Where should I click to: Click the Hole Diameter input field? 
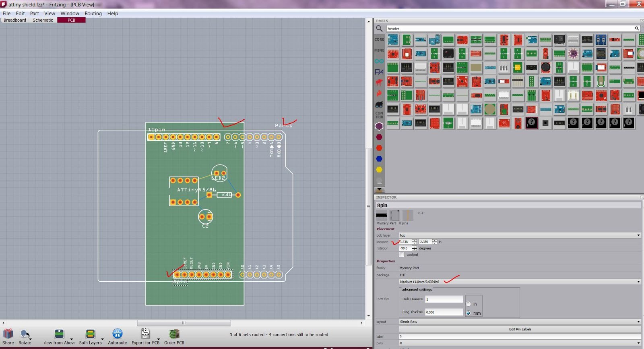point(444,299)
